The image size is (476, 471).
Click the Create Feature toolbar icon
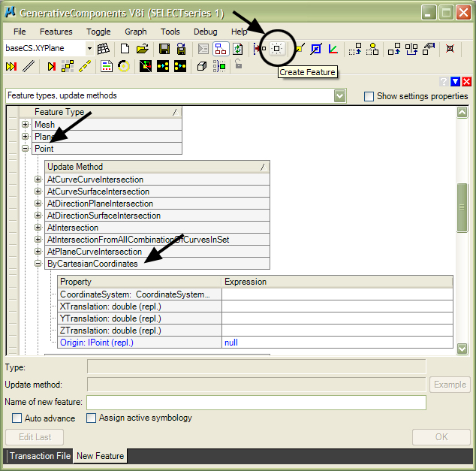point(276,49)
